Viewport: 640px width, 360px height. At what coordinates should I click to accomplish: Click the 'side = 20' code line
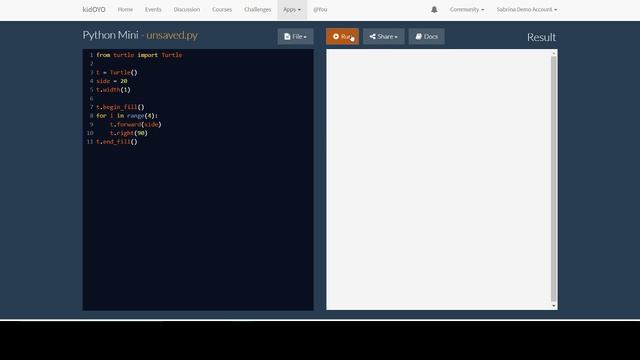click(112, 81)
